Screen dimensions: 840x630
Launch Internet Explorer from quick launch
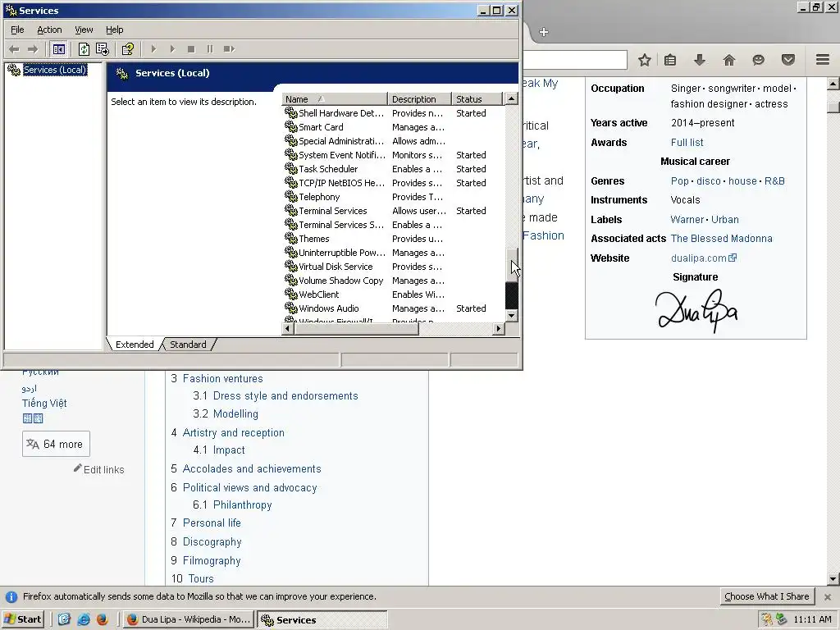click(x=84, y=619)
